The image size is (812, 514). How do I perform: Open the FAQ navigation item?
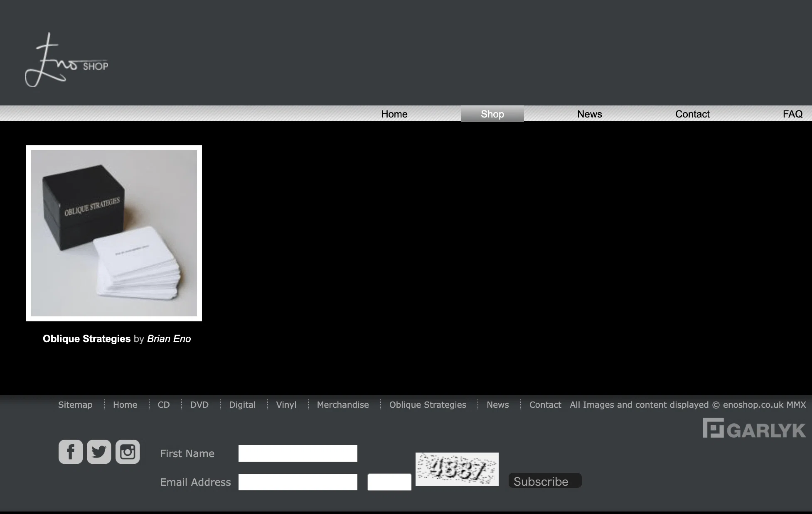click(x=792, y=114)
